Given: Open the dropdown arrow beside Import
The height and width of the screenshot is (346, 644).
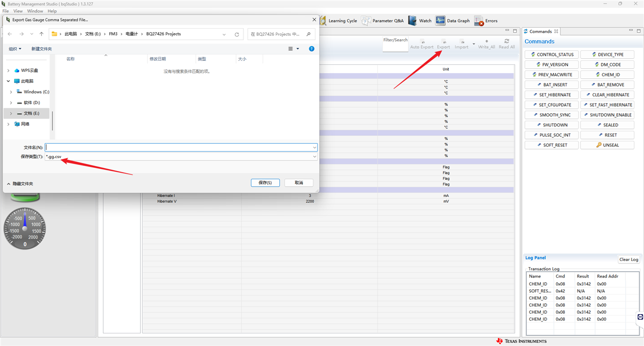Looking at the screenshot, I should coord(473,45).
